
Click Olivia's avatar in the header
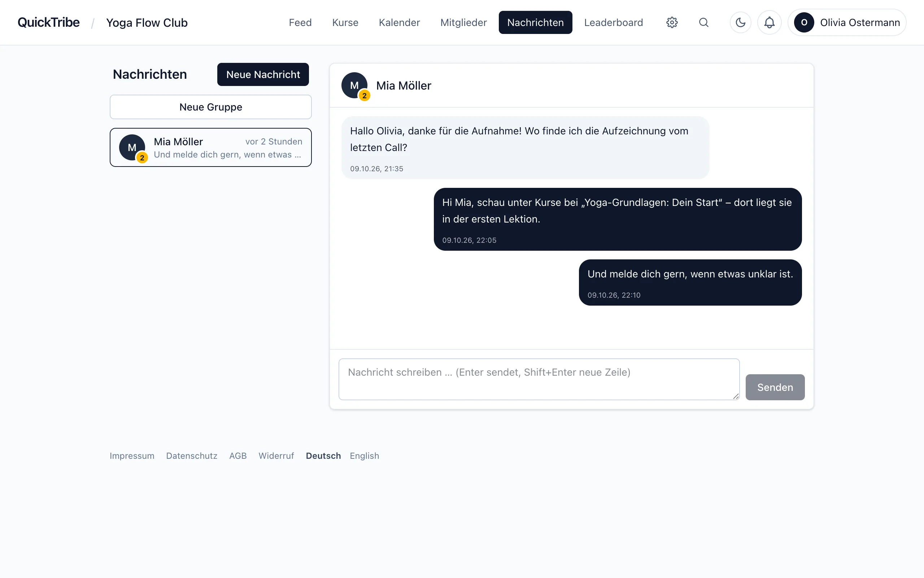[804, 22]
